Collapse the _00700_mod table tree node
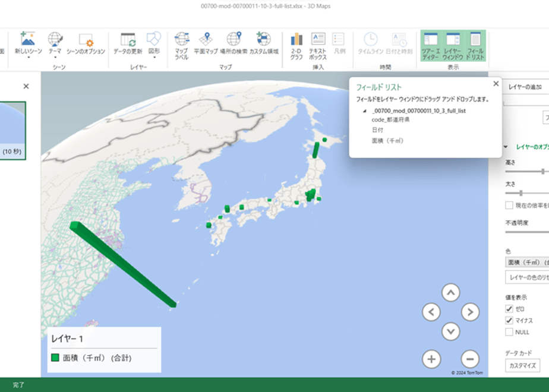 [364, 111]
